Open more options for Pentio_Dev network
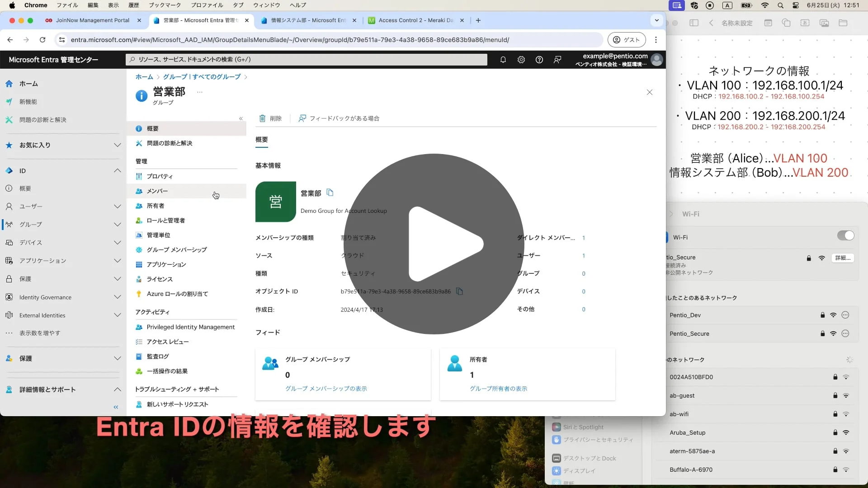Image resolution: width=868 pixels, height=488 pixels. pyautogui.click(x=845, y=315)
